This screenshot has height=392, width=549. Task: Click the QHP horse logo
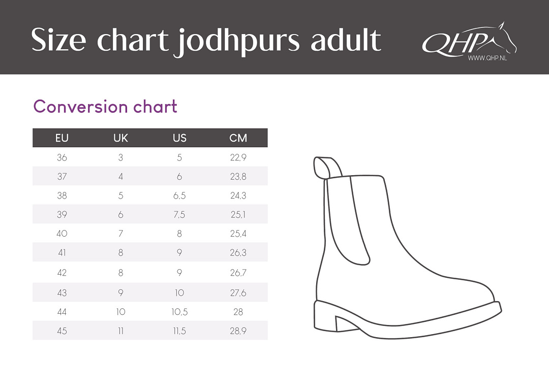[468, 40]
